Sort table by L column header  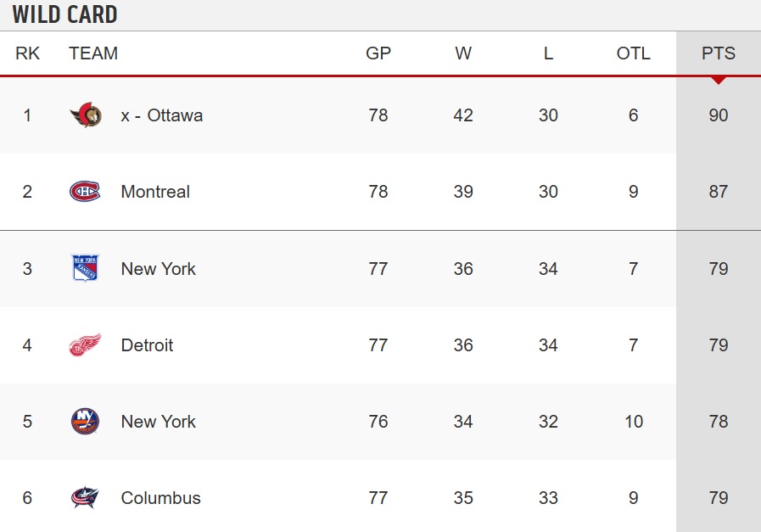click(x=548, y=53)
